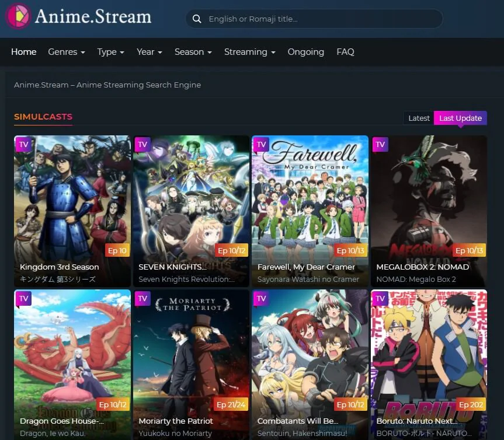The image size is (504, 440).
Task: Open SEVEN KNIGHTS title link
Action: tap(172, 267)
